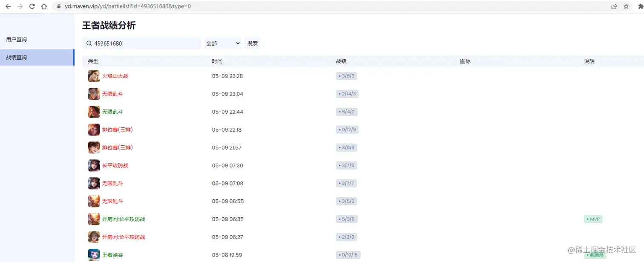This screenshot has height=262, width=644.
Task: Click hero avatar of 05-09 06:55 match
Action: 94,201
